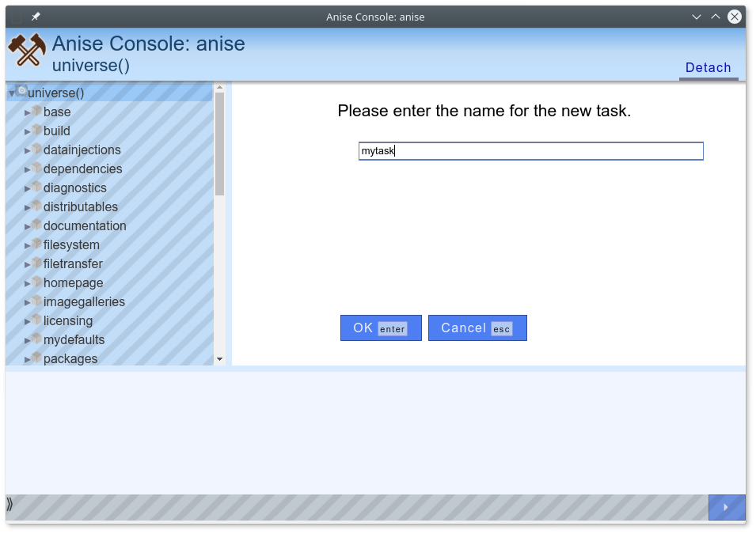Collapse the universe() root node
Screen dimensions: 756x534
(x=12, y=93)
